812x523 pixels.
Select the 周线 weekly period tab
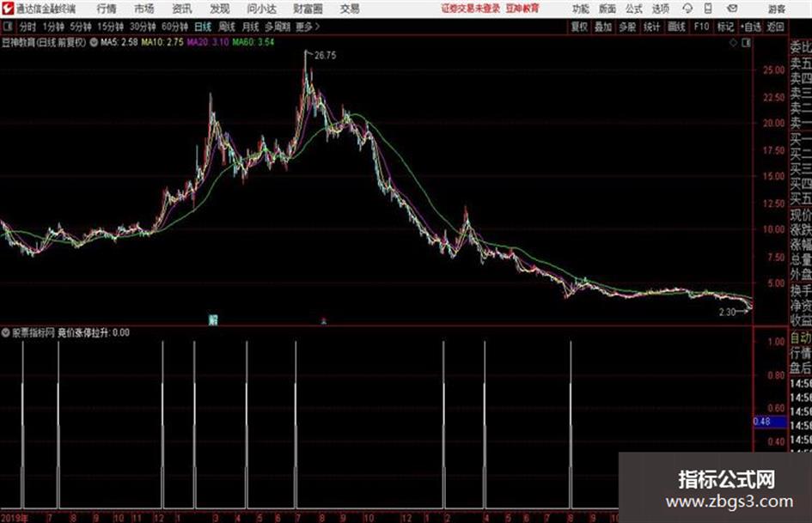[227, 27]
